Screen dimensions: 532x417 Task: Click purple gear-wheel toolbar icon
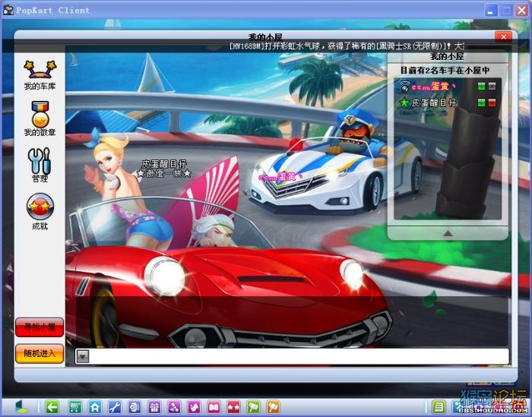click(x=135, y=406)
